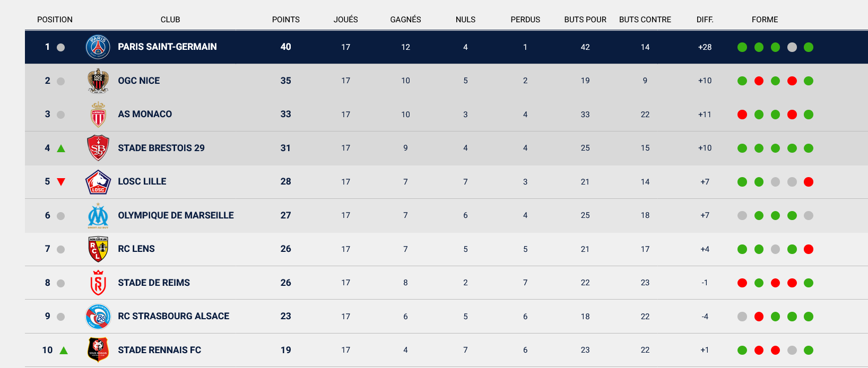Click the Stade Rennais FC crest

click(x=98, y=350)
